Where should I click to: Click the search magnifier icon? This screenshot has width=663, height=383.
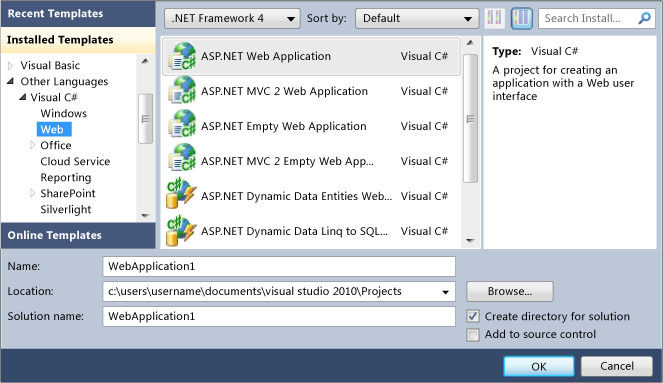644,18
